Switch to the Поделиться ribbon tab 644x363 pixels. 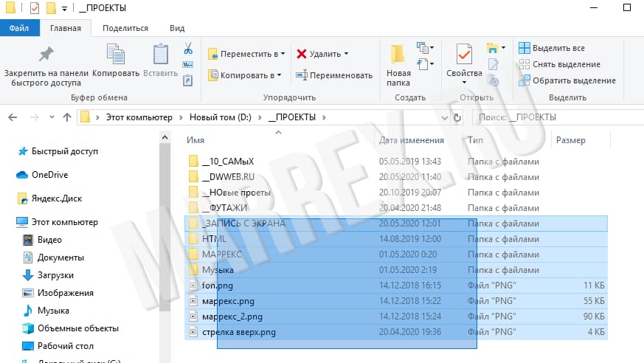point(125,28)
